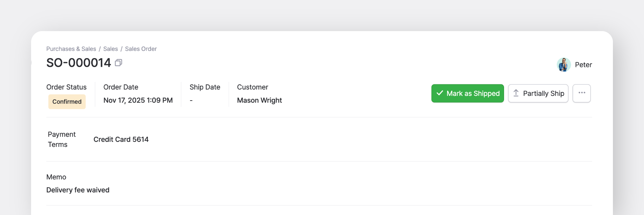Click the customer name Mason Wright

(259, 100)
